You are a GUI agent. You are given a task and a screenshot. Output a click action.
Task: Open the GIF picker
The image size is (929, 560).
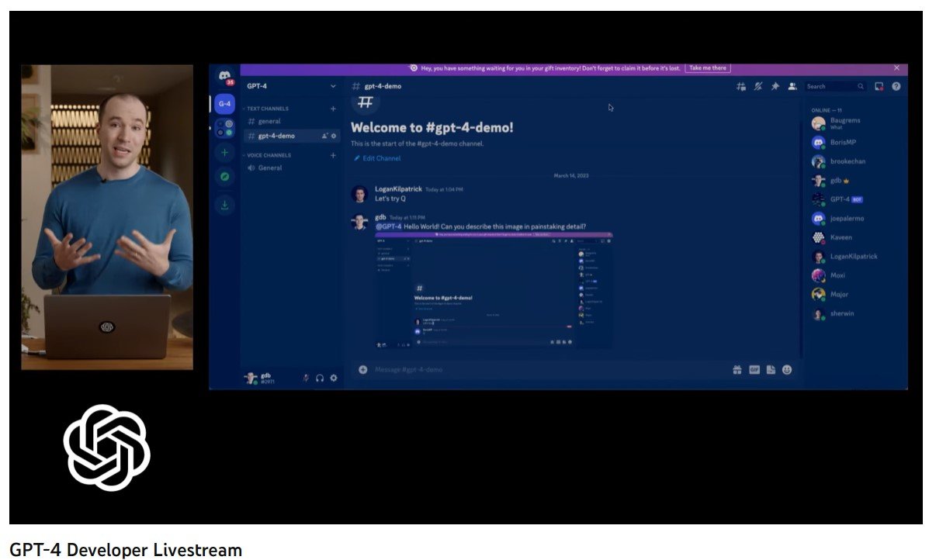pos(754,370)
